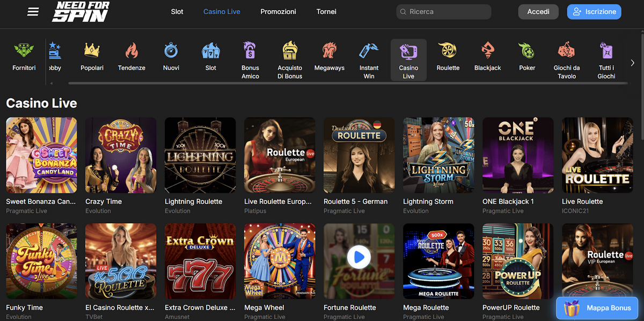Image resolution: width=644 pixels, height=321 pixels.
Task: Click the Lightning Roulette title text
Action: (x=193, y=201)
